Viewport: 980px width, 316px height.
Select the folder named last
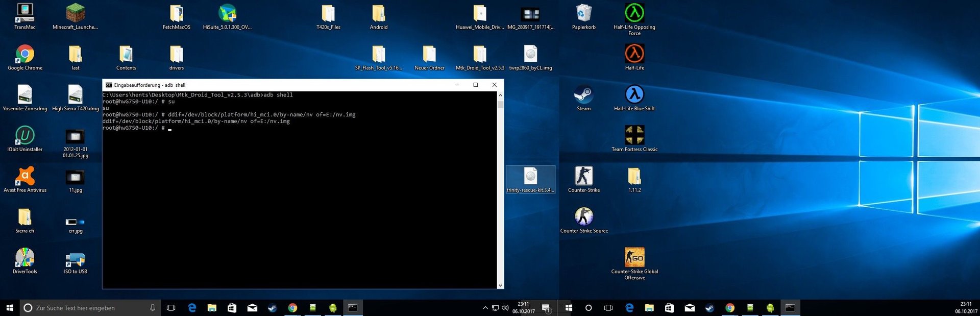pyautogui.click(x=75, y=54)
